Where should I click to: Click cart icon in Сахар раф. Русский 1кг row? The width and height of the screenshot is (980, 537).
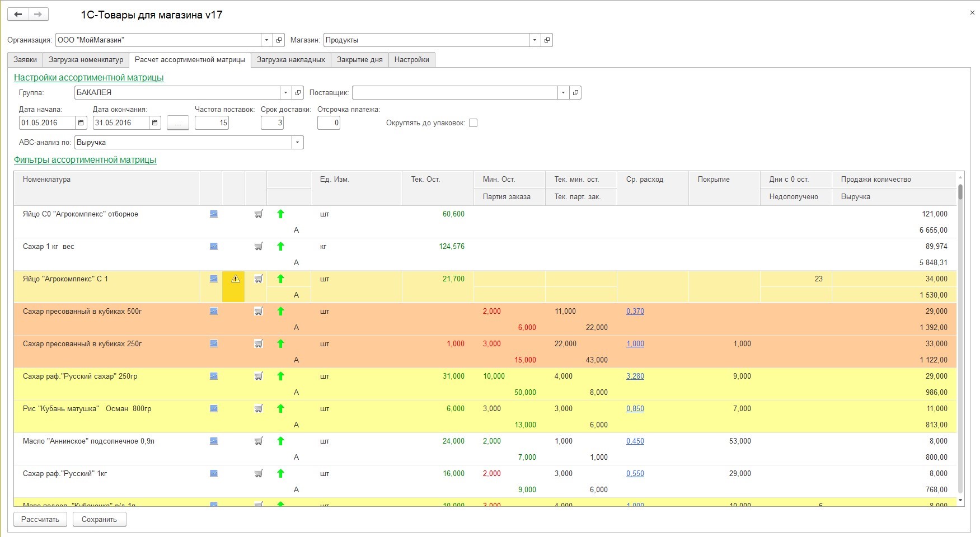tap(259, 473)
